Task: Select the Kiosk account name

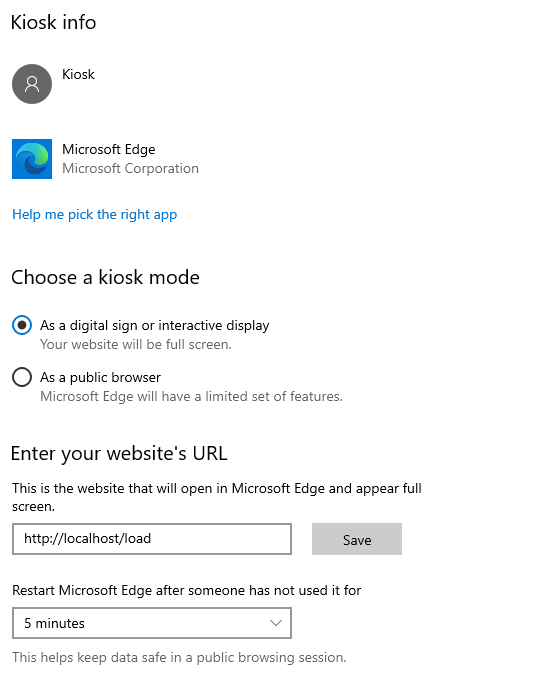Action: (x=78, y=74)
